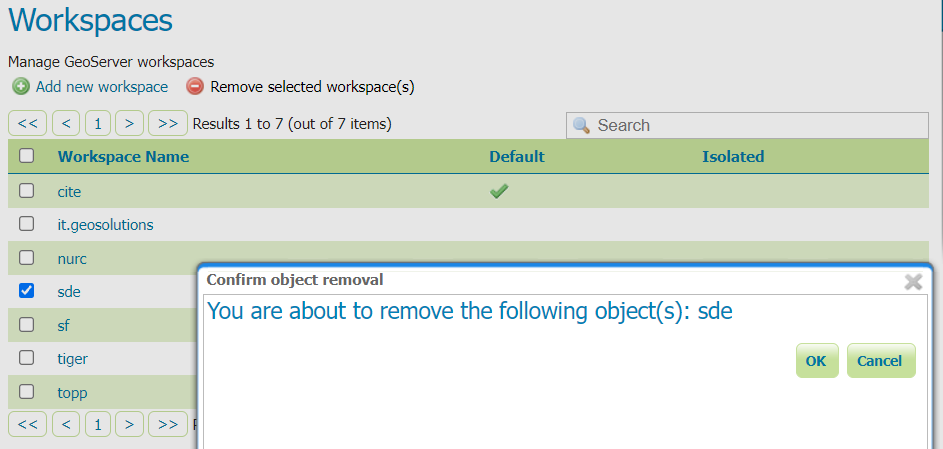Image resolution: width=943 pixels, height=449 pixels.
Task: Go to next page in top pager
Action: 129,124
